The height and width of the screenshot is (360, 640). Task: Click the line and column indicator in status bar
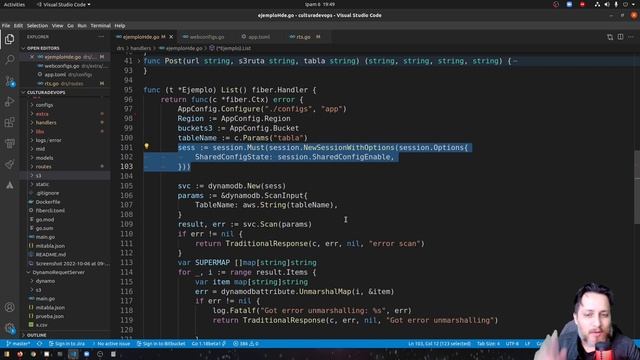(x=439, y=344)
